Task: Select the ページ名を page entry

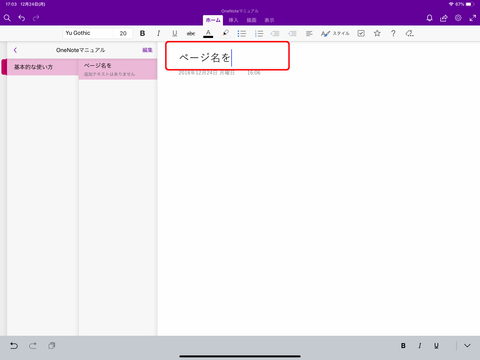Action: (118, 69)
